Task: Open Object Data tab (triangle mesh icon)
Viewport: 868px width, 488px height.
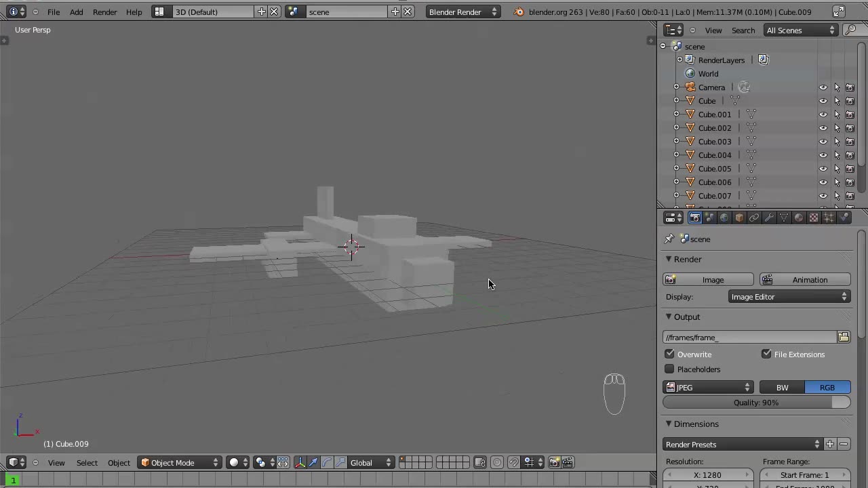Action: (784, 218)
